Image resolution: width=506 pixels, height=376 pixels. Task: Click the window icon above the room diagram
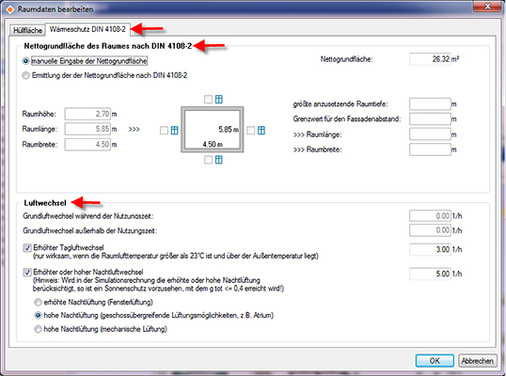[219, 99]
